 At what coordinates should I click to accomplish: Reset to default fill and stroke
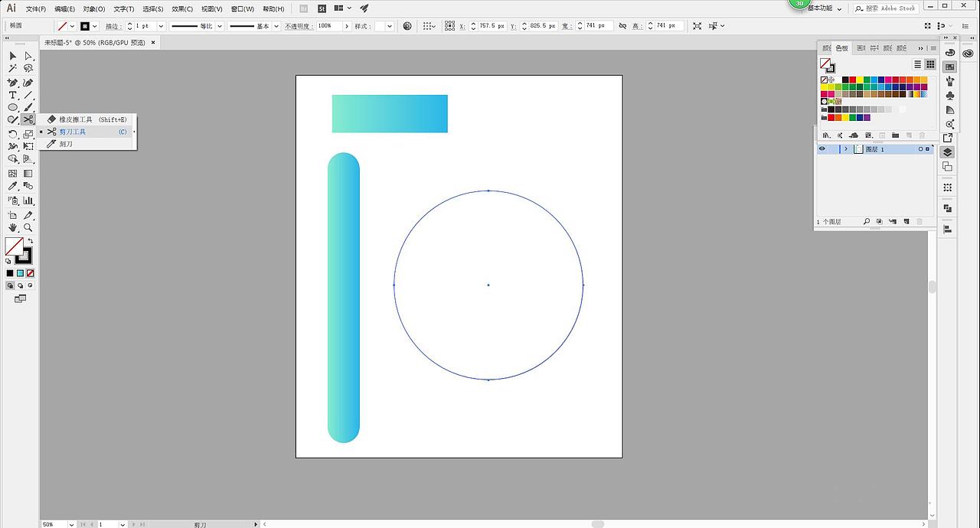click(8, 260)
